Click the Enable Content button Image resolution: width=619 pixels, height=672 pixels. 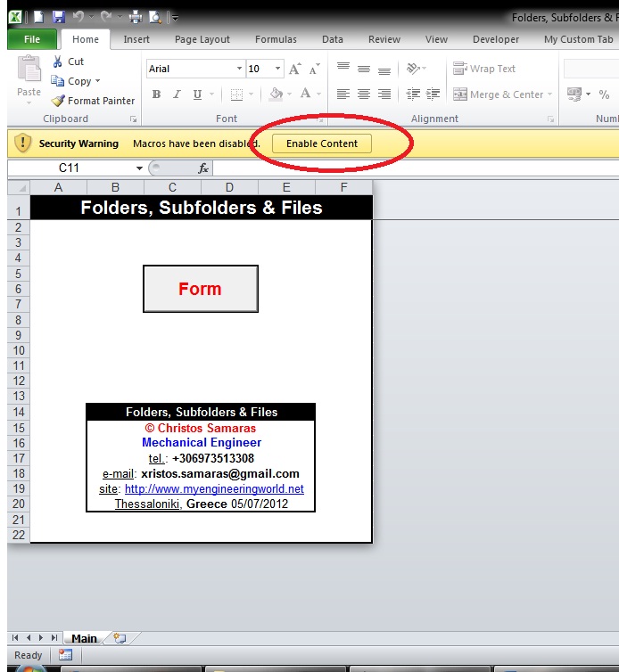322,143
